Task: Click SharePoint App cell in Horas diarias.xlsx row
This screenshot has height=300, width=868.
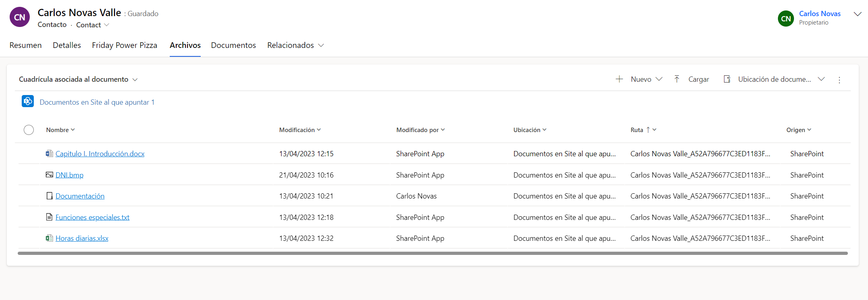Action: tap(420, 238)
